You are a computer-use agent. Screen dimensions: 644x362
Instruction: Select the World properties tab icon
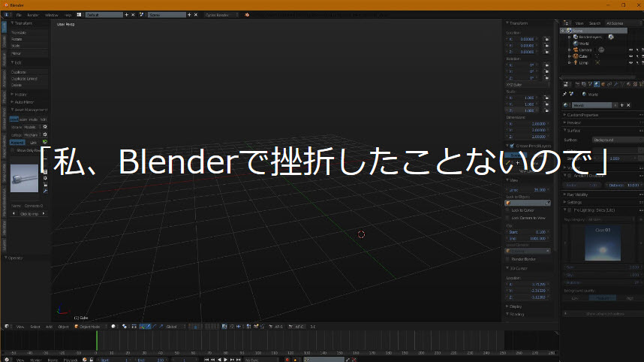pyautogui.click(x=597, y=84)
